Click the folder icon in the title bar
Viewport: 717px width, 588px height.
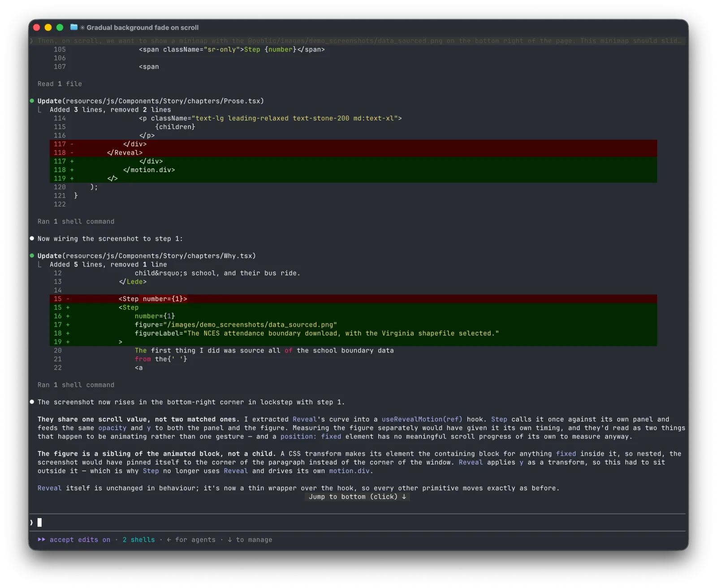(74, 27)
